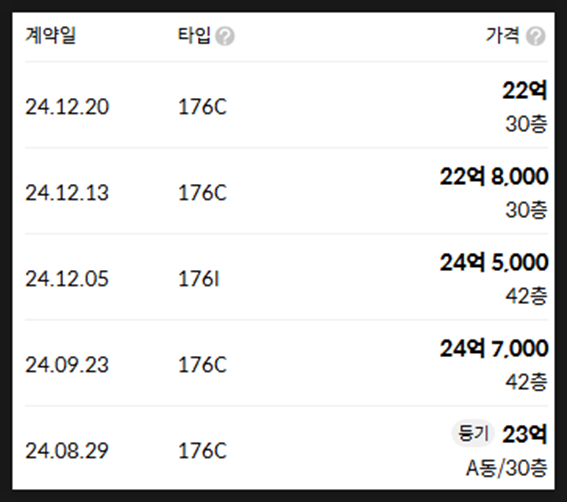Click the 등기 badge on last row
The width and height of the screenshot is (567, 502).
[473, 433]
